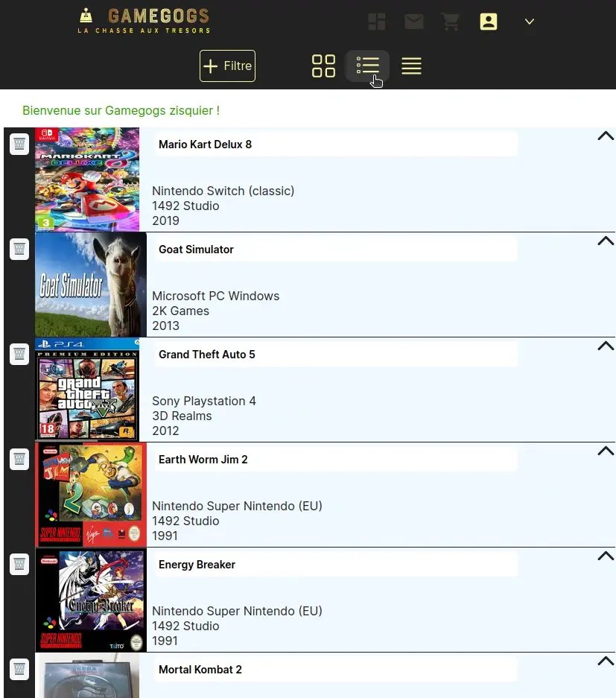Click the Filtre button

point(227,66)
